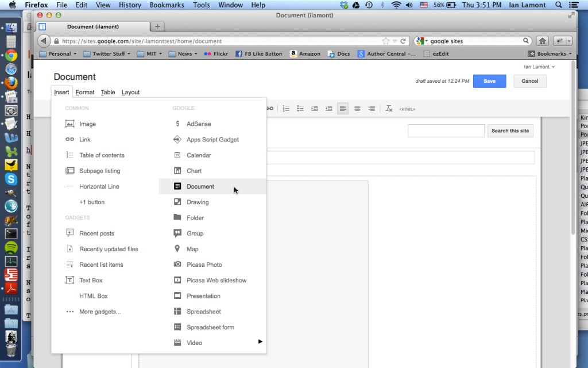Insert an Apps Script Gadget
This screenshot has width=588, height=368.
pyautogui.click(x=212, y=139)
